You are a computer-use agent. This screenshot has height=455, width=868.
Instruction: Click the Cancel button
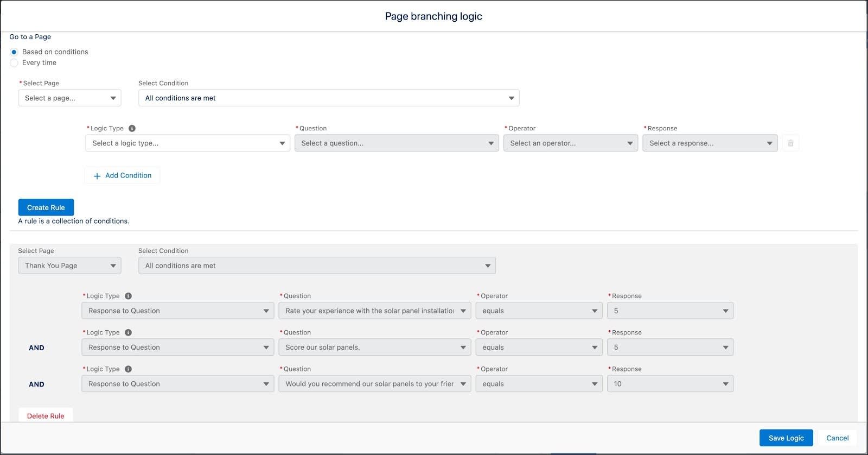(837, 438)
